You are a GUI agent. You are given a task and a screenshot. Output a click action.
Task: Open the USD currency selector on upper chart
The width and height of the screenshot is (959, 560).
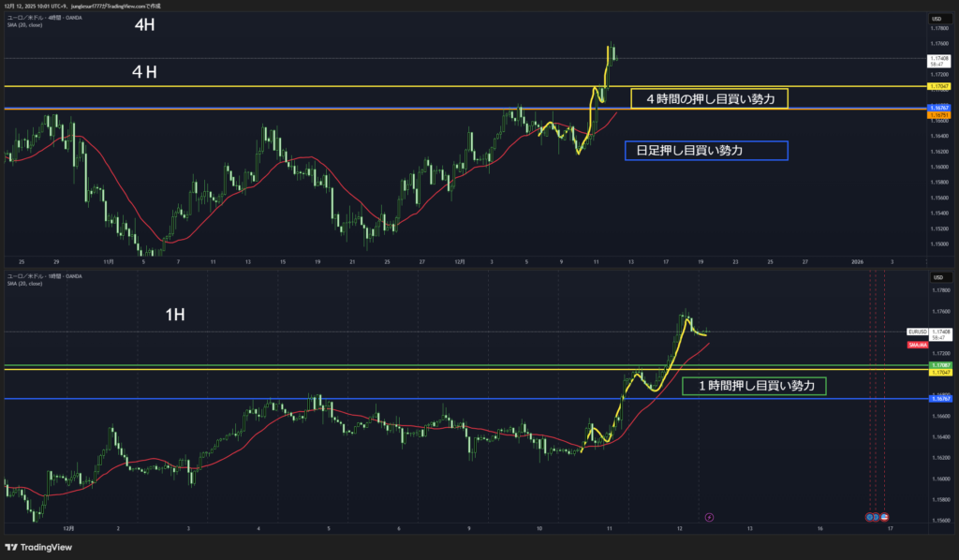tap(936, 19)
